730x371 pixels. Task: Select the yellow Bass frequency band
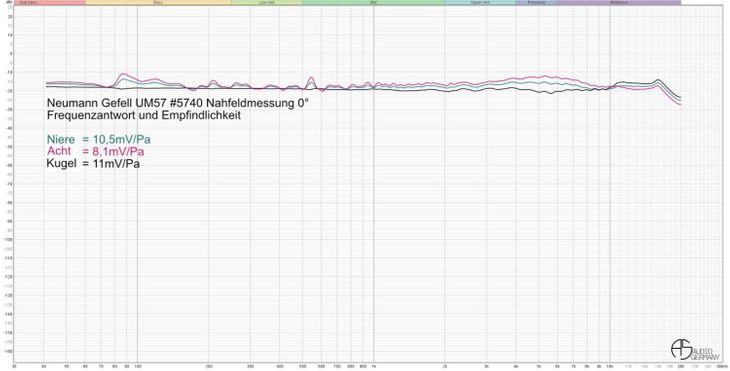click(158, 2)
